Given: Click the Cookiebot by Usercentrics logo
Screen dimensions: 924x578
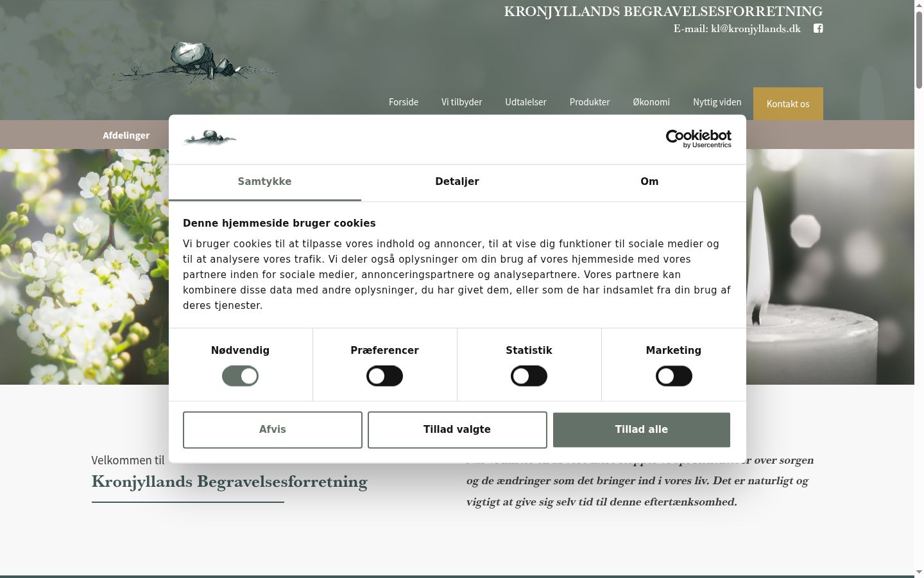Looking at the screenshot, I should [x=698, y=139].
